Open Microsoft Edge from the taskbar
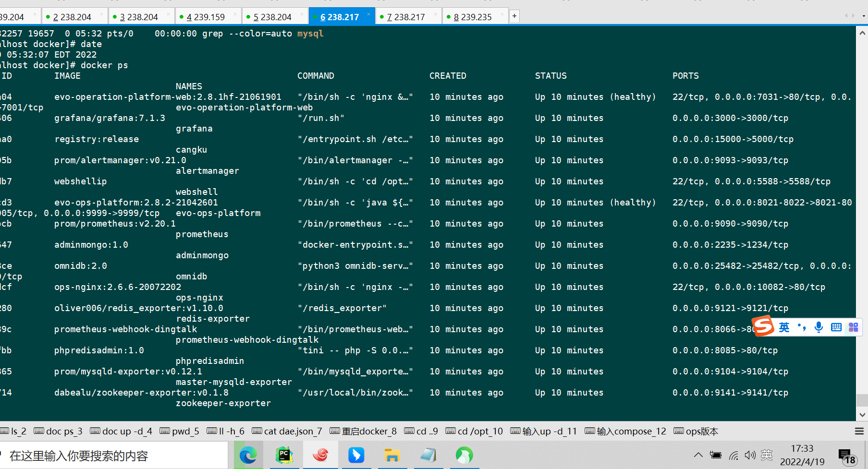This screenshot has height=469, width=868. (x=248, y=455)
